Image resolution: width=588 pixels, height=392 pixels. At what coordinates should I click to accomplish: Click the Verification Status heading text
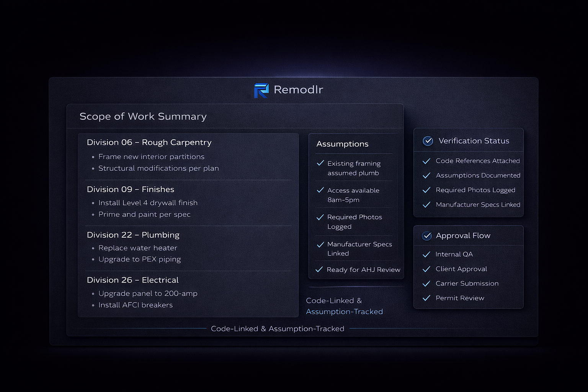coord(474,141)
